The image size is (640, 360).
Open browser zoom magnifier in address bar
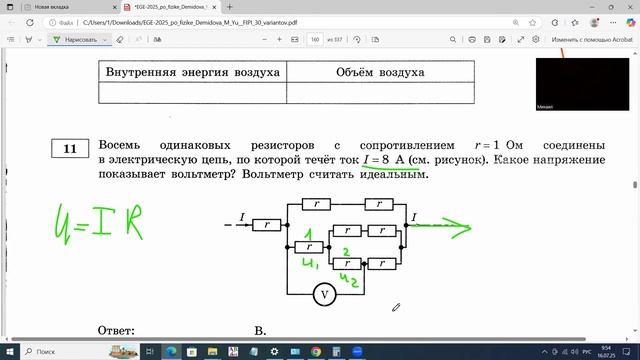point(516,23)
